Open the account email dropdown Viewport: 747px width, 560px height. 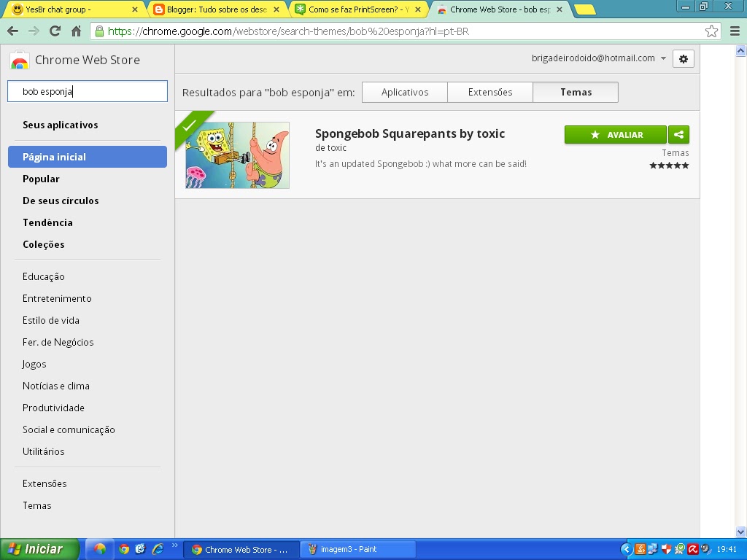663,58
